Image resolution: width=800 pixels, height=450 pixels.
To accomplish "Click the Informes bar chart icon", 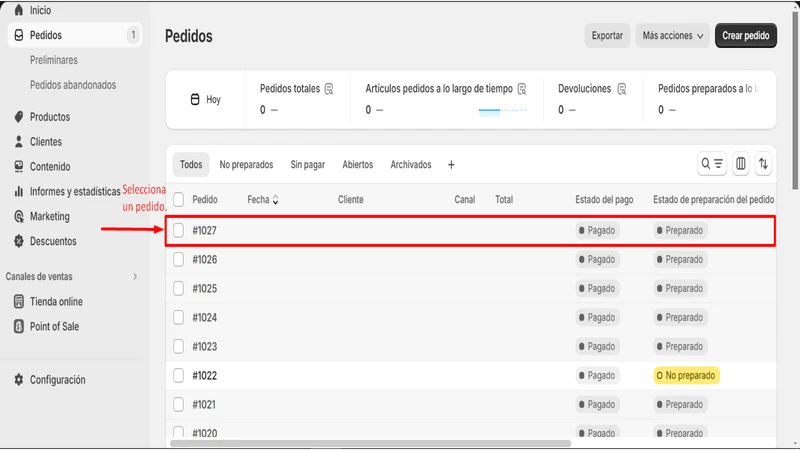I will click(19, 191).
